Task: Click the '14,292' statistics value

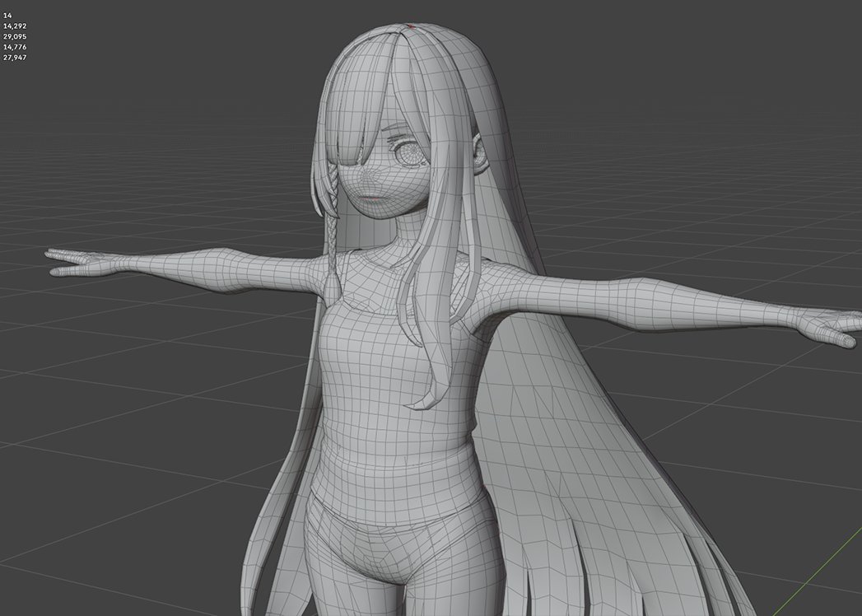Action: tap(15, 26)
